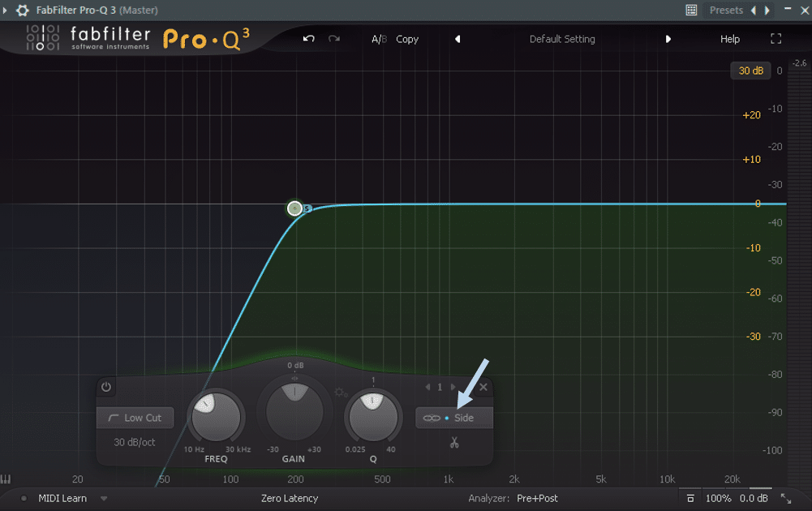Toggle the gain-Q interaction gear icon
Screen dimensions: 812x511
(x=341, y=393)
